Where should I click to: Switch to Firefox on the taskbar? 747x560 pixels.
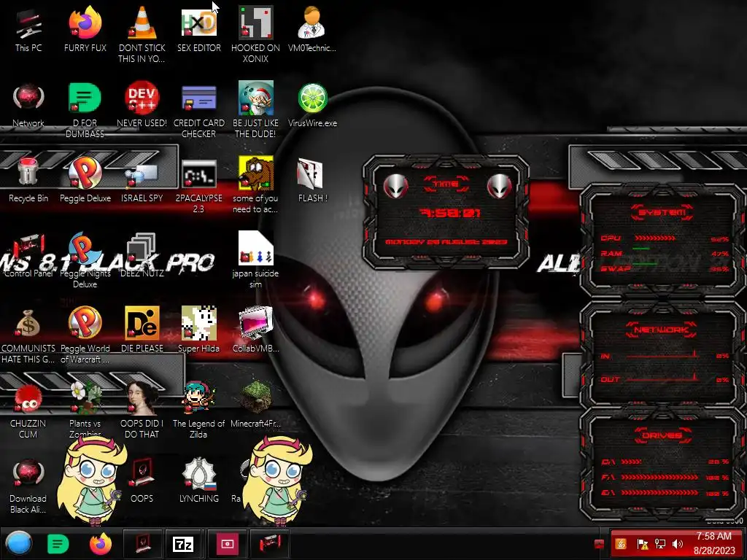(101, 544)
